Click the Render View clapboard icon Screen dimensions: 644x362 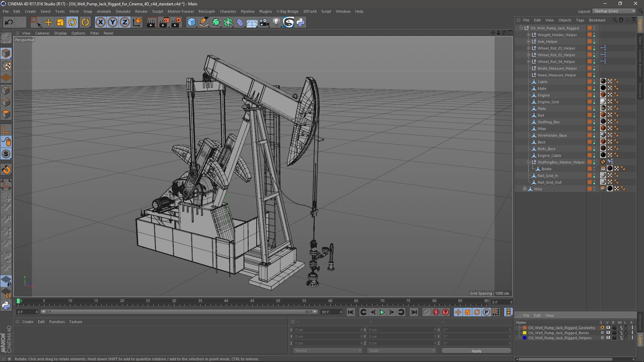pyautogui.click(x=152, y=22)
